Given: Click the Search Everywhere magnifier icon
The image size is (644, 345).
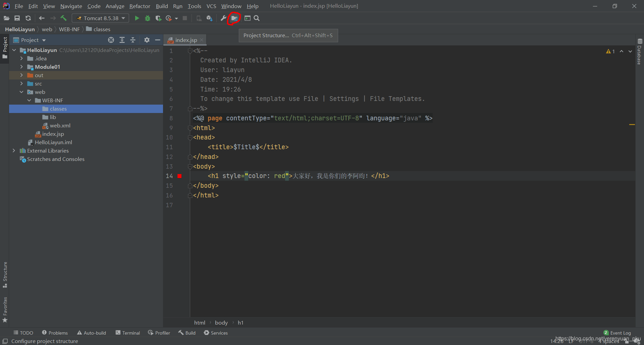Looking at the screenshot, I should pyautogui.click(x=257, y=18).
